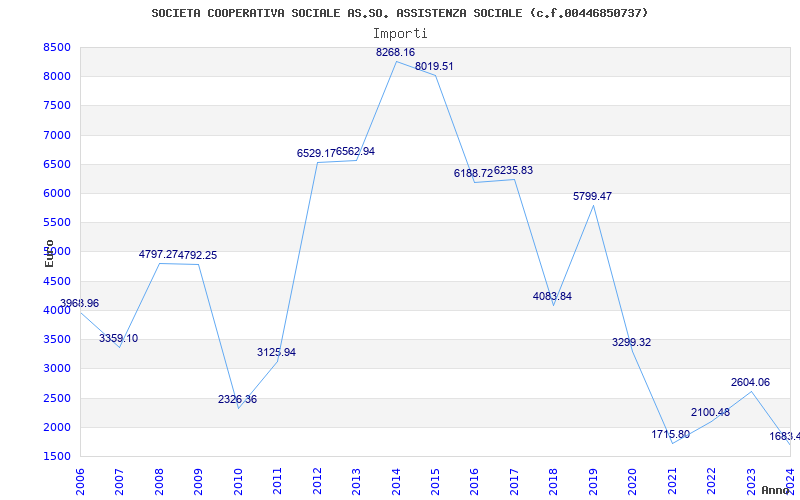The height and width of the screenshot is (500, 800).
Task: Select the x-axis year 2011
Action: coord(278,481)
